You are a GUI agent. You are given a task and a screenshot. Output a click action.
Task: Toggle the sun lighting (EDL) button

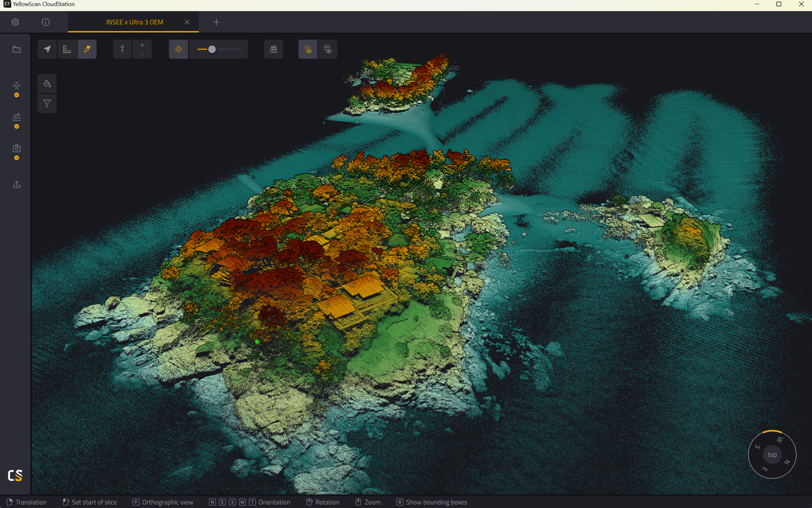(x=178, y=49)
